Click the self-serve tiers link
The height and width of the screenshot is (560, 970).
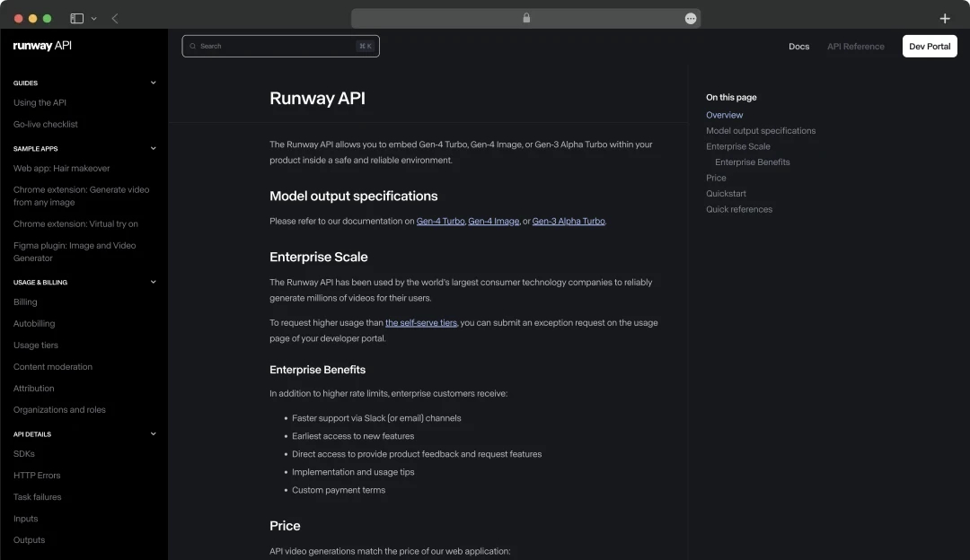[421, 321]
